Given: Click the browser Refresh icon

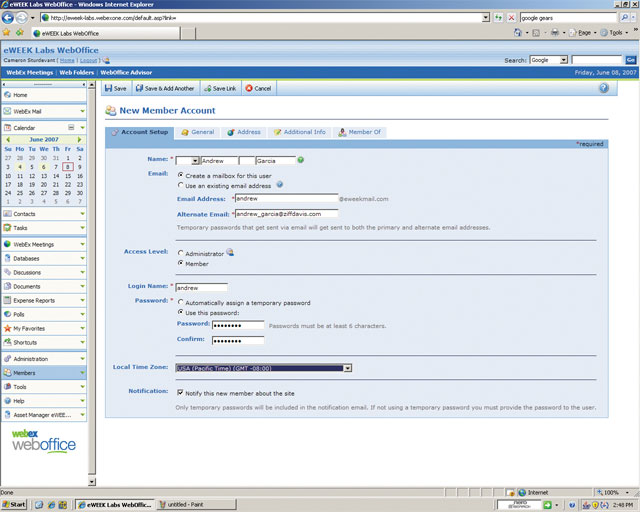Looking at the screenshot, I should 498,18.
